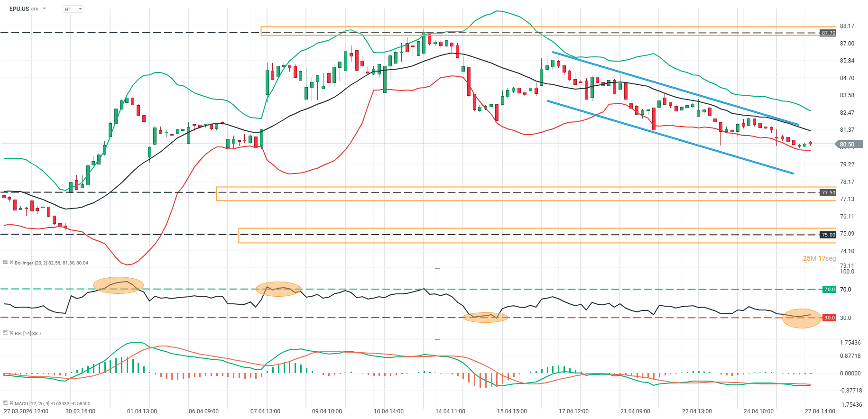Open the EPU.US symbol dropdown arrow
Image resolution: width=868 pixels, height=419 pixels.
point(45,9)
